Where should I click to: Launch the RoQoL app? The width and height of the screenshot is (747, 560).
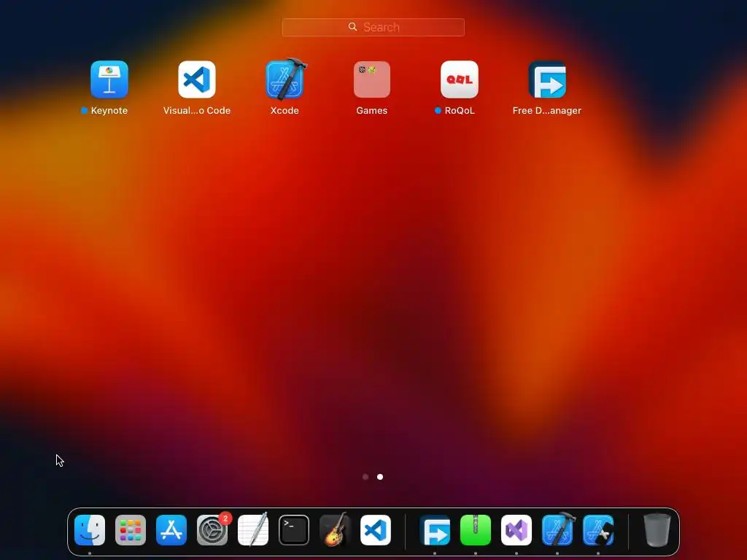[460, 79]
